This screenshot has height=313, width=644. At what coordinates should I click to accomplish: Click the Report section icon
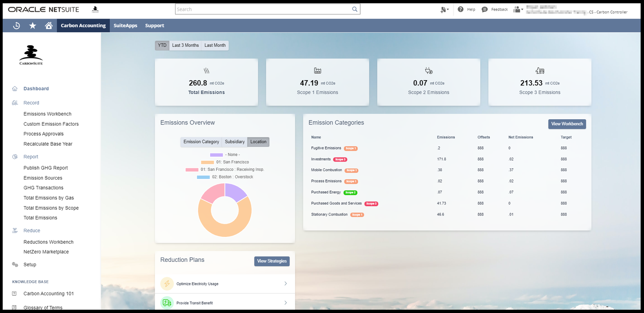point(15,157)
